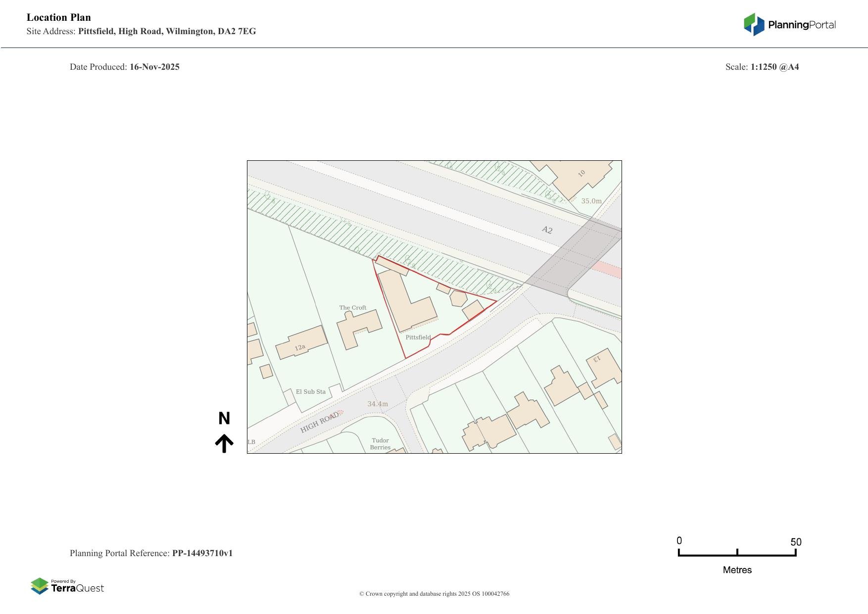
Task: Click the Tudor Berries property label
Action: coord(380,444)
